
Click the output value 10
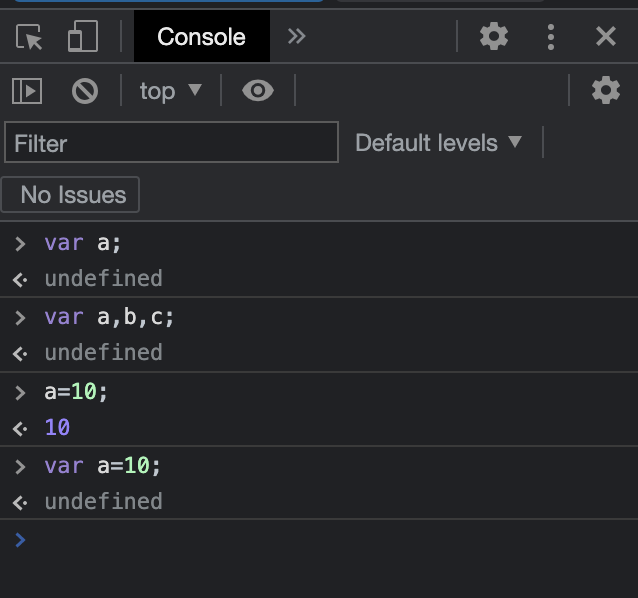click(x=57, y=427)
